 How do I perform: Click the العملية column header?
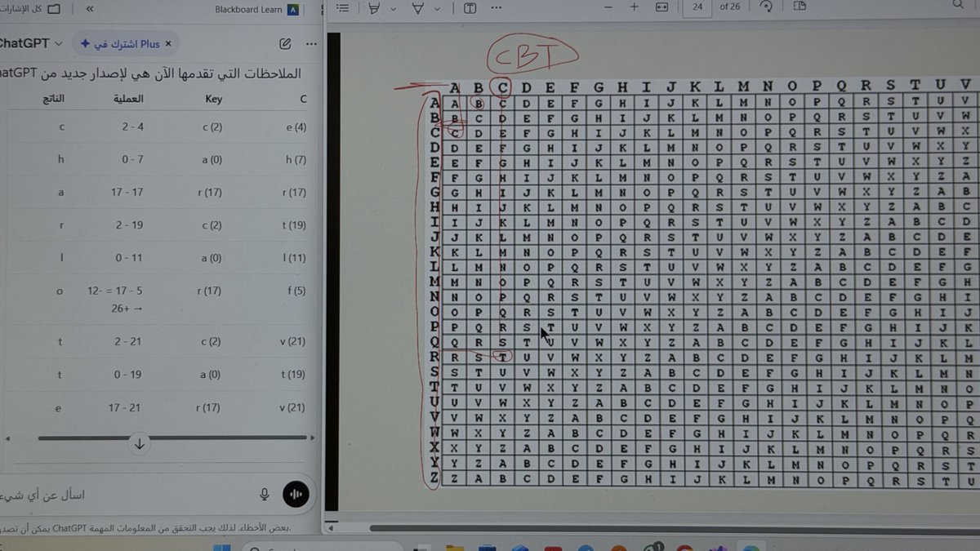(x=127, y=99)
